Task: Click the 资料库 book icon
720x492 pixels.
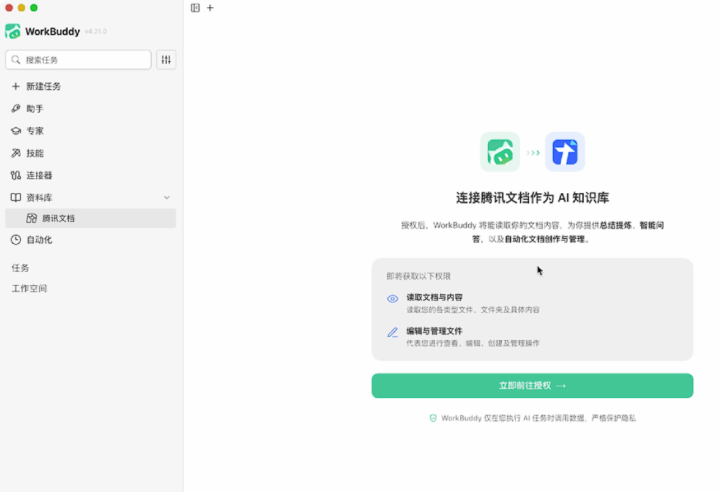Action: click(x=16, y=198)
